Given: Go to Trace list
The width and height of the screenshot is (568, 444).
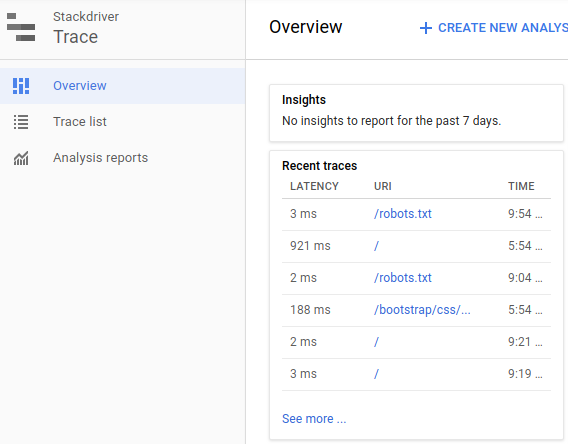Looking at the screenshot, I should (122, 122).
